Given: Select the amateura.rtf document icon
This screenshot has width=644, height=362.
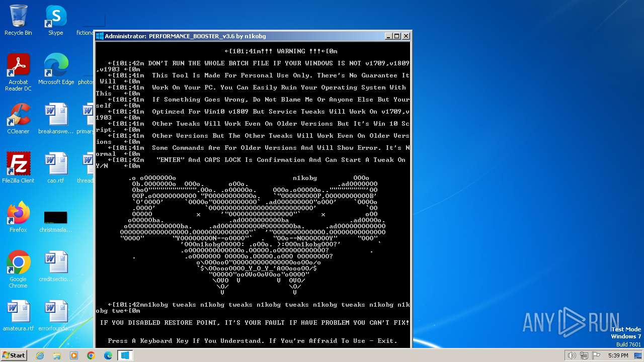Looking at the screenshot, I should click(18, 316).
